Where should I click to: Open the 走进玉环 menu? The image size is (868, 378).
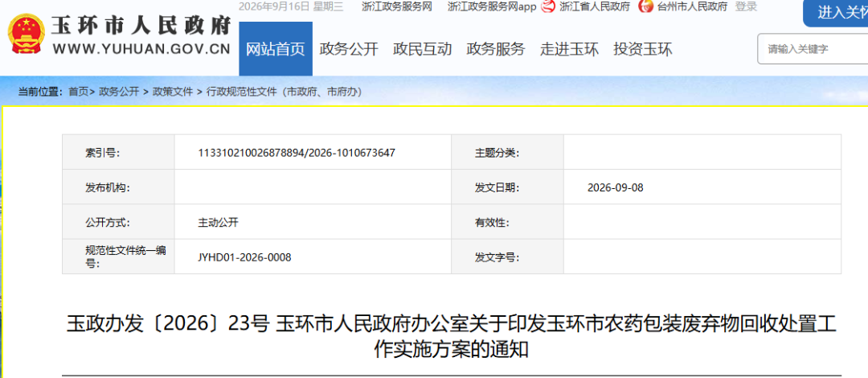click(x=569, y=49)
